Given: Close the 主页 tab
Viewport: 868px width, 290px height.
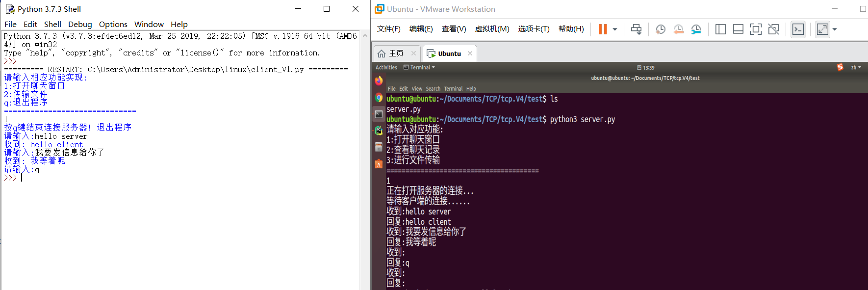Looking at the screenshot, I should point(413,53).
